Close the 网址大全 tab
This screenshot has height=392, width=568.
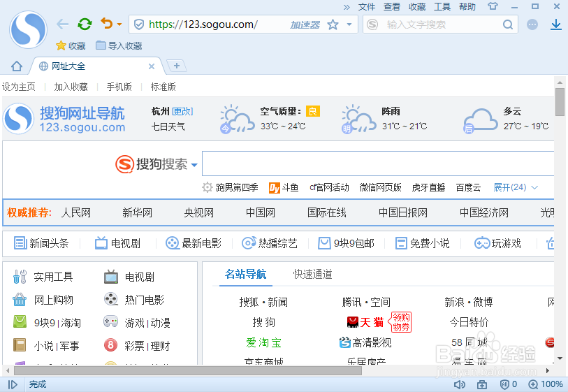tap(152, 66)
